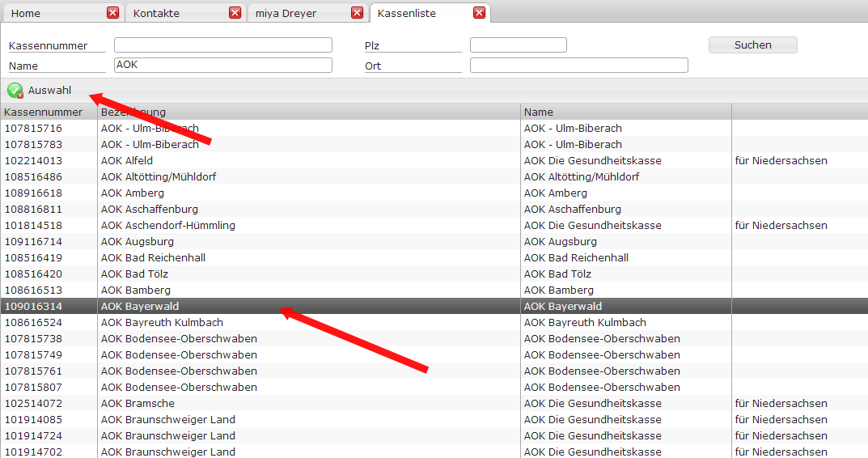This screenshot has width=868, height=458.
Task: Select Bodensee-Oberschwaben row numbered 107815738
Action: pos(434,338)
